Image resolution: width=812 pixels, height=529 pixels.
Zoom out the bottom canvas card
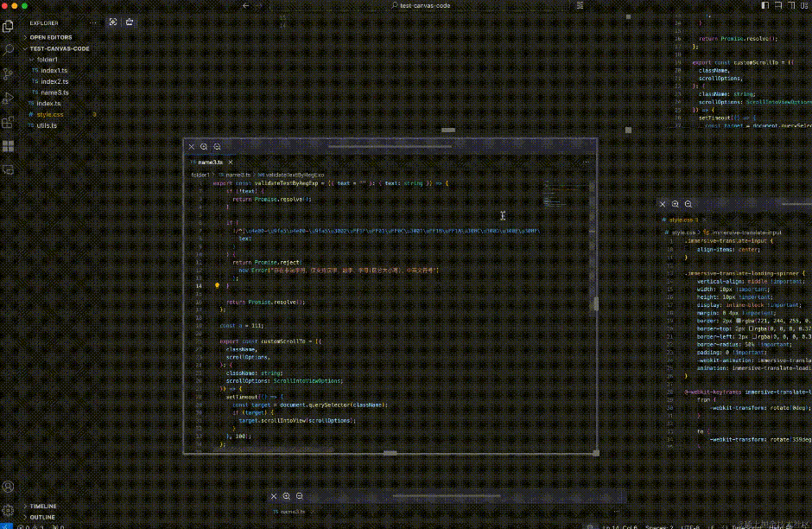pyautogui.click(x=300, y=496)
